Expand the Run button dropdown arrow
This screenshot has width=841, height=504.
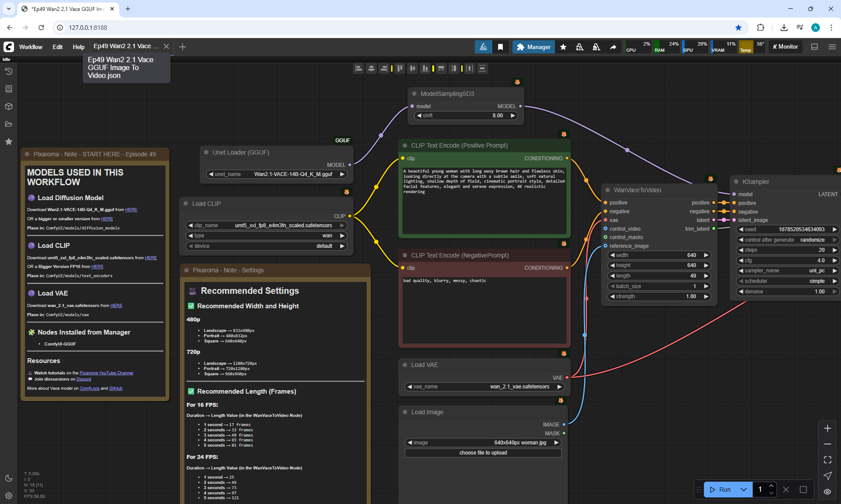point(743,490)
